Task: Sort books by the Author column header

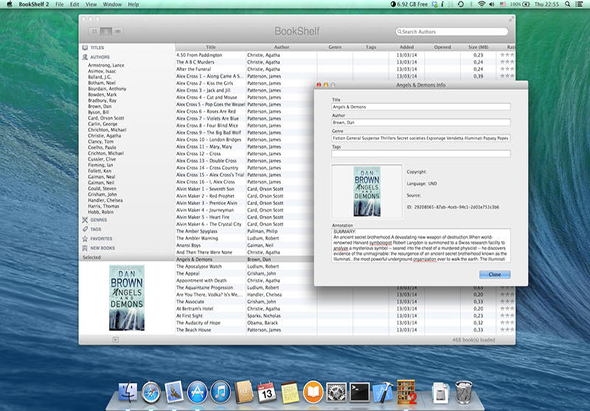Action: point(281,47)
